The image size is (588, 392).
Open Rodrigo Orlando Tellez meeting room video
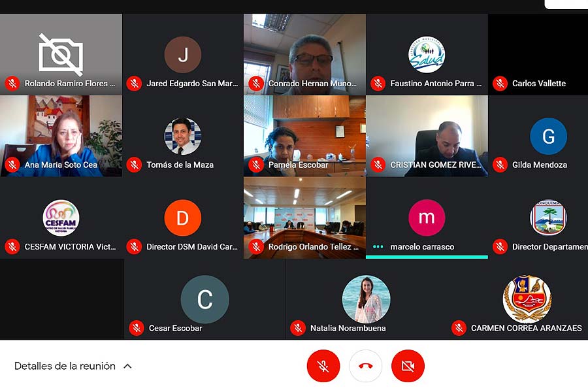click(304, 218)
